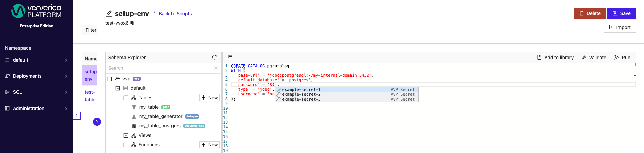This screenshot has width=644, height=153.
Task: Validate the SQL script
Action: coord(594,58)
